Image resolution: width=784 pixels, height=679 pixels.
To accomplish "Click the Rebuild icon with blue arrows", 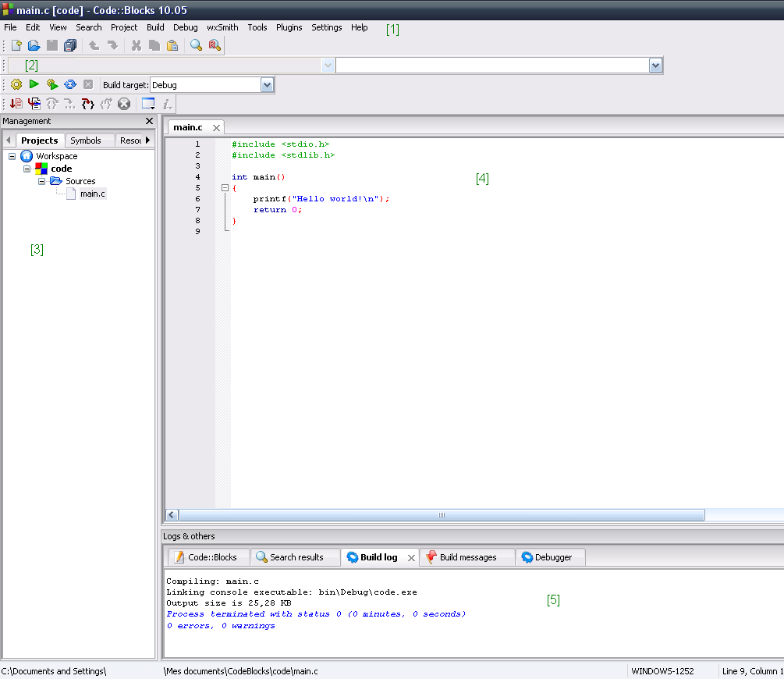I will point(70,84).
